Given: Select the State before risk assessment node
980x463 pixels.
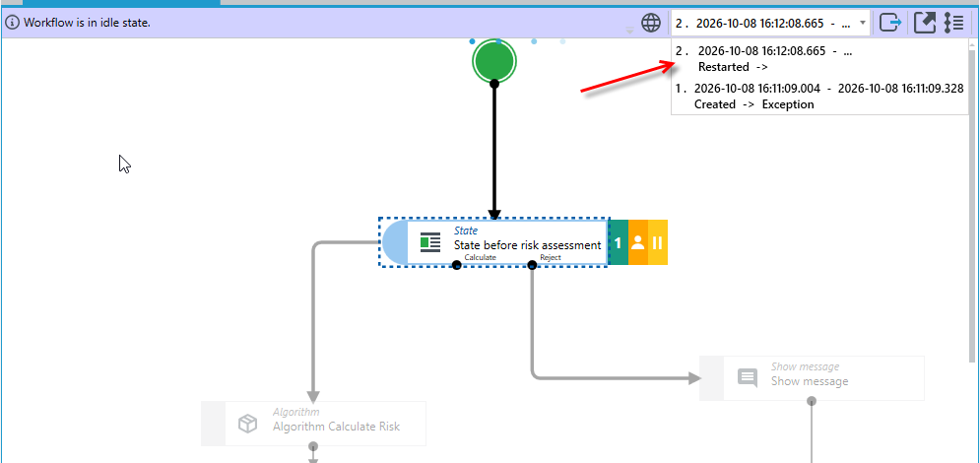Looking at the screenshot, I should pyautogui.click(x=493, y=242).
